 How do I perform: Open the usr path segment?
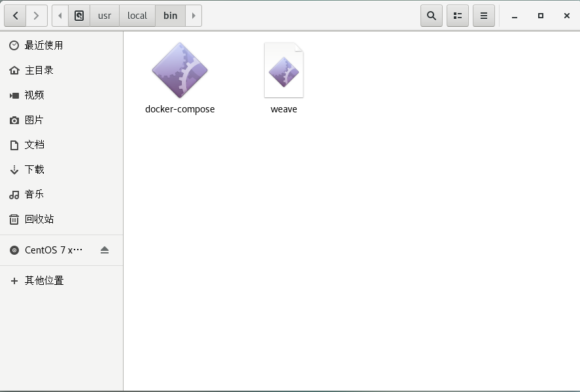click(105, 16)
